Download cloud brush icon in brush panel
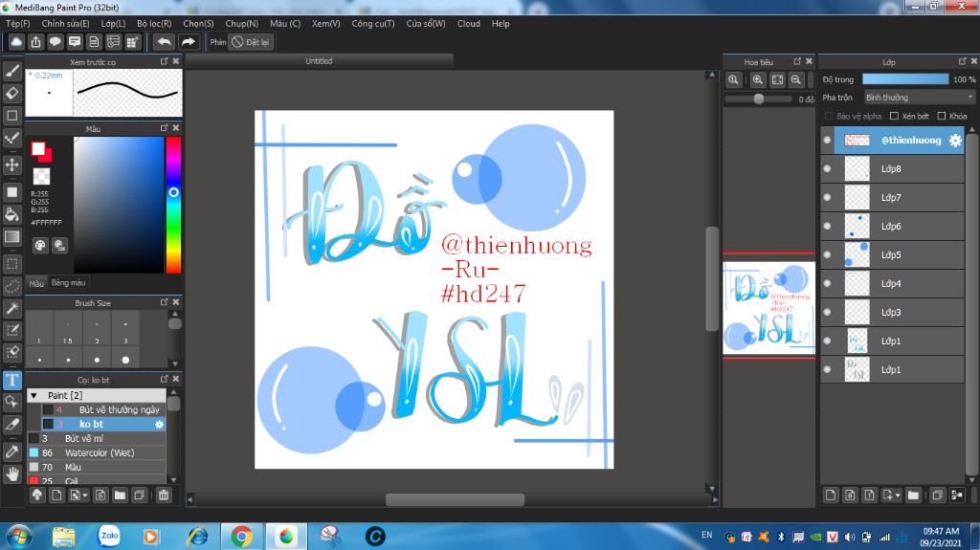 [x=37, y=495]
